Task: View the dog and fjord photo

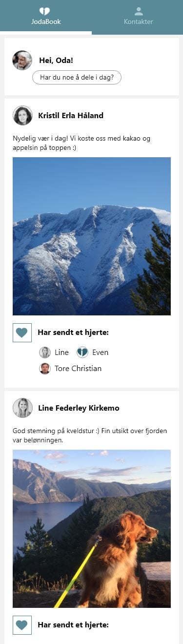Action: (x=92, y=528)
